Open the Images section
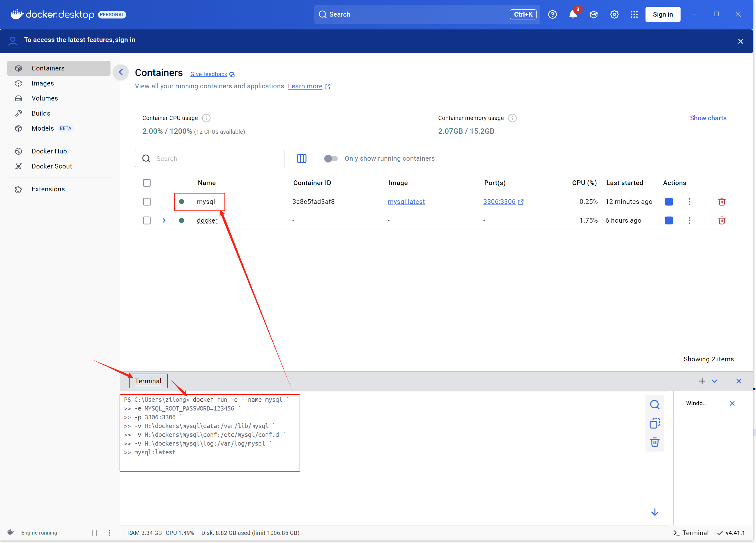The width and height of the screenshot is (756, 543). 43,83
